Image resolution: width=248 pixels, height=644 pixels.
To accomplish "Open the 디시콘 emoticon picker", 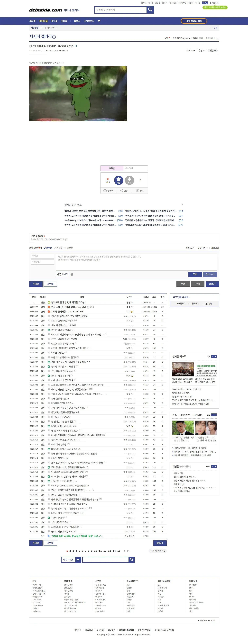I will pyautogui.click(x=63, y=274).
